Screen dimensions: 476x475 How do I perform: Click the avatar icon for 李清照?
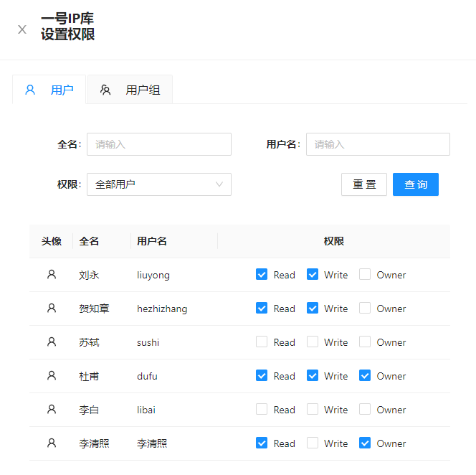(52, 443)
